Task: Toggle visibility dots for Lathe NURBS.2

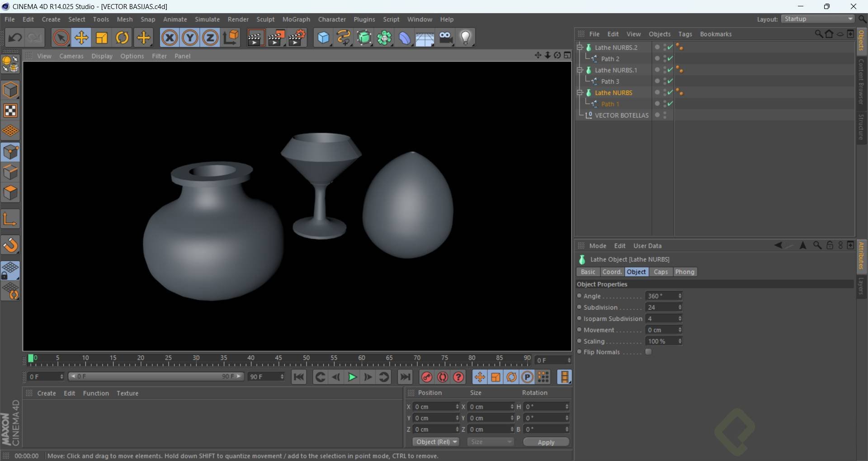Action: point(665,47)
